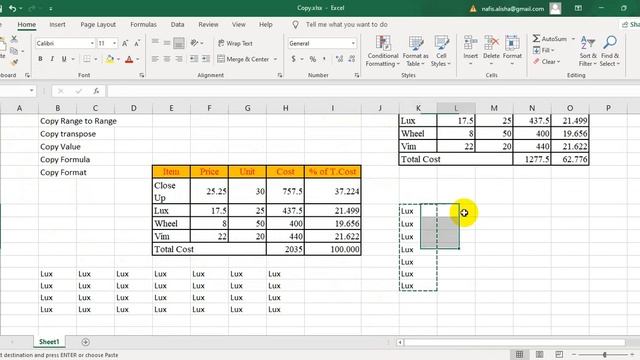Image resolution: width=640 pixels, height=360 pixels.
Task: Select the "Total Cost" cell in table
Action: click(x=209, y=249)
